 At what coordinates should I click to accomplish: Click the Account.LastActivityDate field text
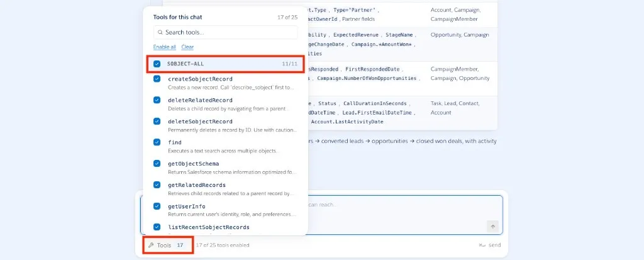(347, 122)
